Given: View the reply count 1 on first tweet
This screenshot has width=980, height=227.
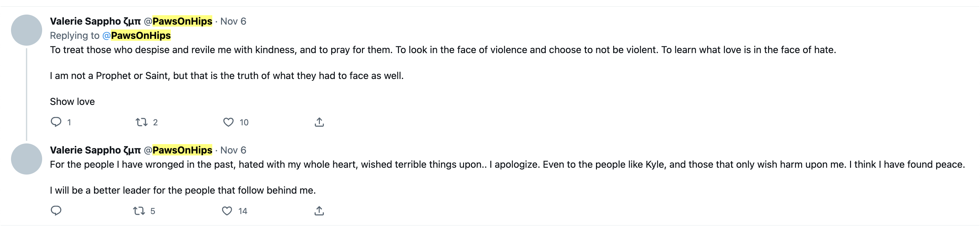Looking at the screenshot, I should point(69,122).
